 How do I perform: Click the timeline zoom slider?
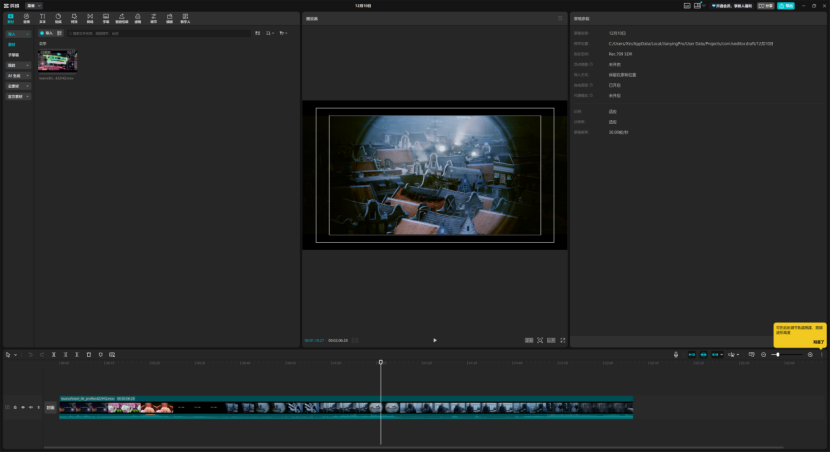(776, 354)
